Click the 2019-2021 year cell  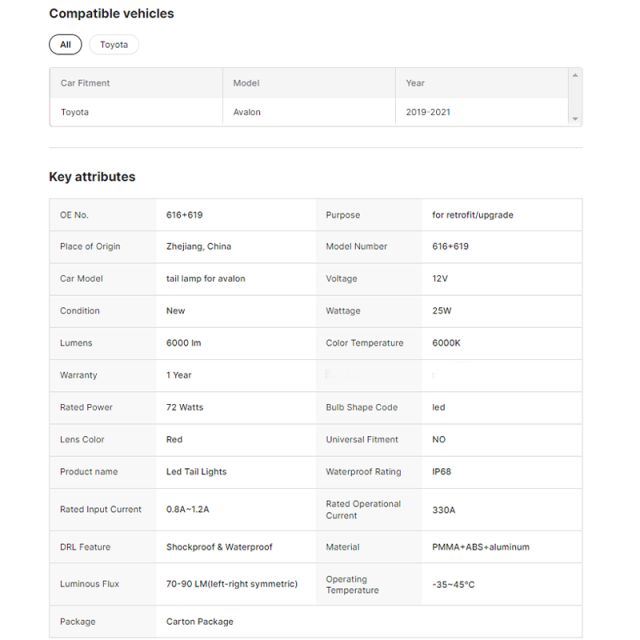(x=428, y=112)
